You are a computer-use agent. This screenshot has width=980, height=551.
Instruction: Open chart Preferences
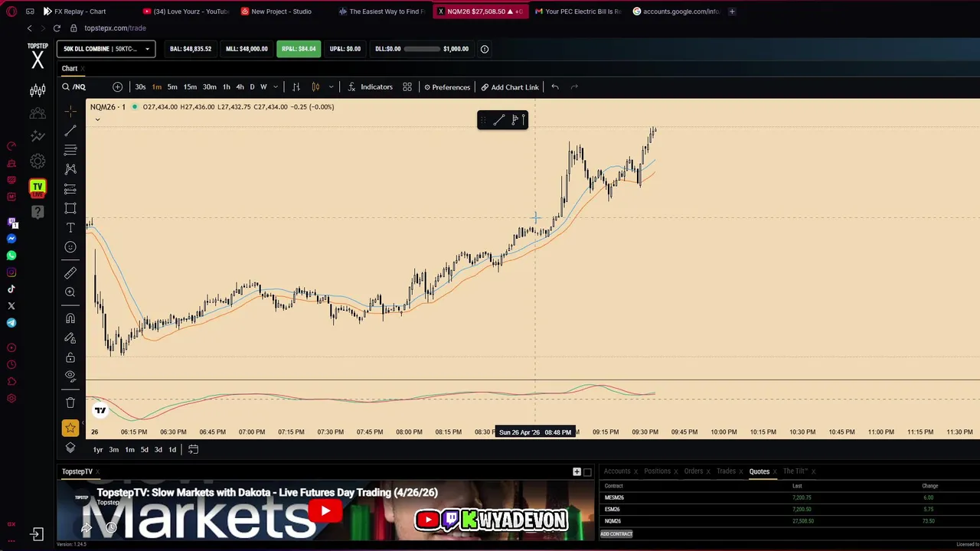[447, 87]
